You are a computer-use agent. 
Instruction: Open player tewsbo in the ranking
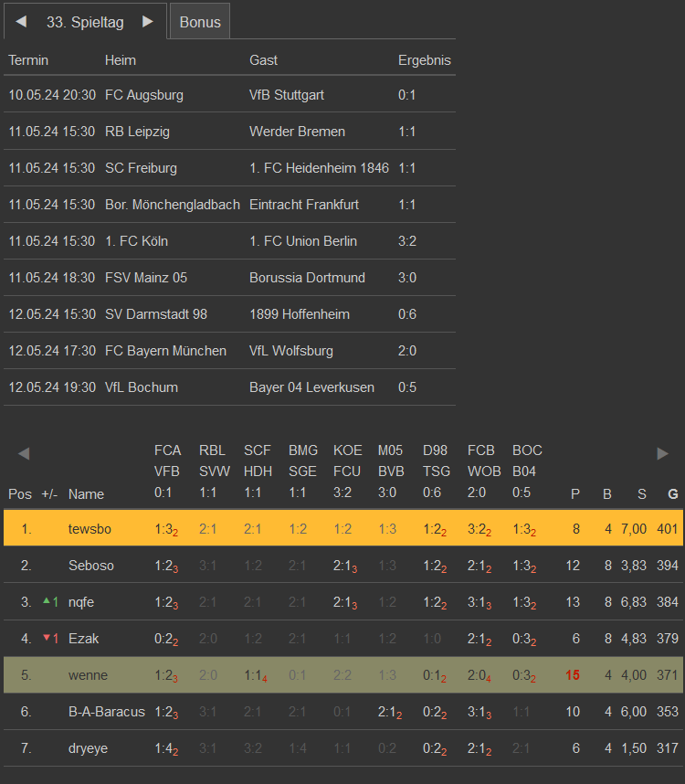click(89, 528)
